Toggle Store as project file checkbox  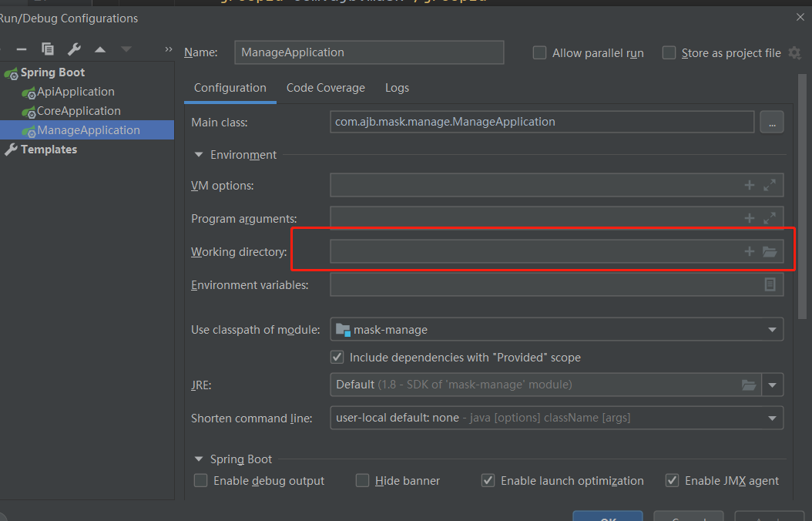click(669, 53)
